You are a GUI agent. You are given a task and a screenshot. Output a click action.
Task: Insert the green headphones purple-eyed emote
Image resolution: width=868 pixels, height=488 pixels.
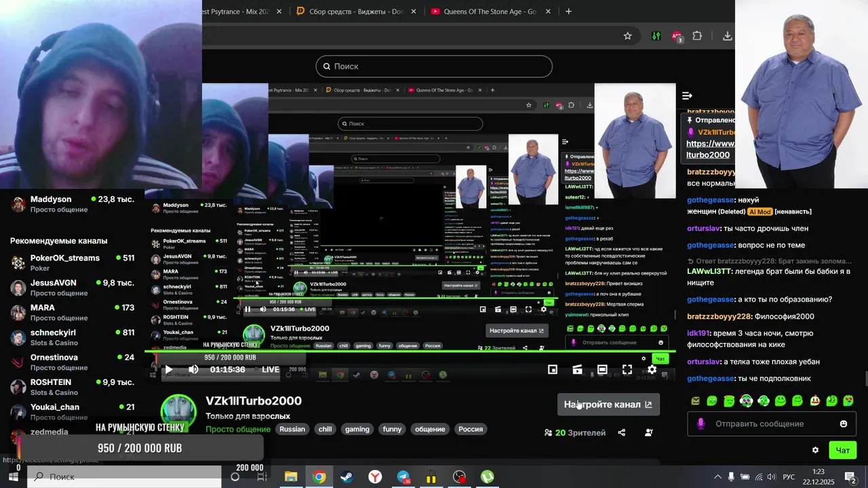click(746, 401)
